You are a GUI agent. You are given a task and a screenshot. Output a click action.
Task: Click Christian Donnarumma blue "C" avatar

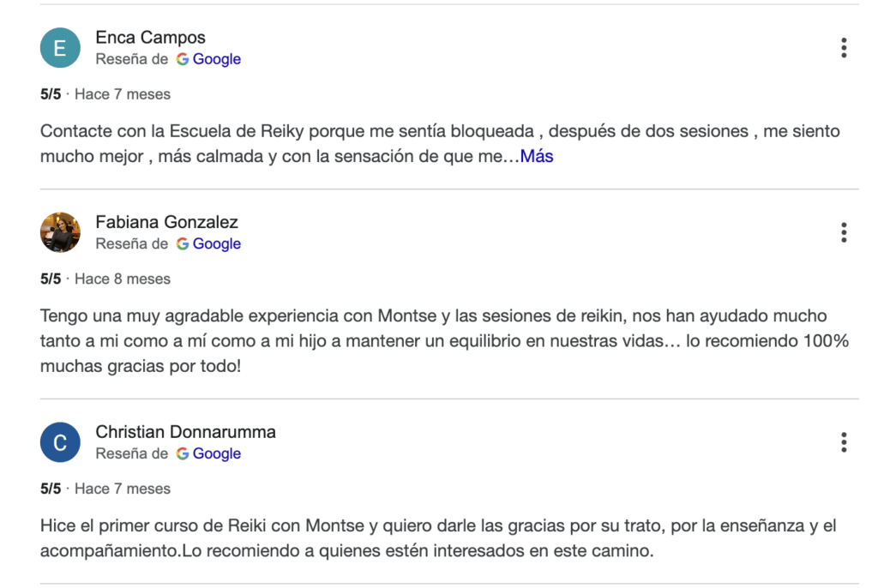point(60,442)
